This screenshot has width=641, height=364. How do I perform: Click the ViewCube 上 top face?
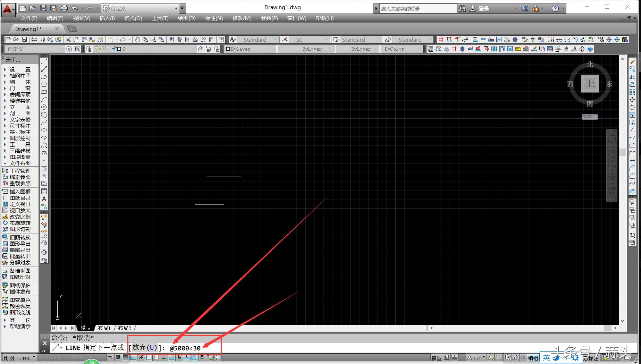point(590,84)
